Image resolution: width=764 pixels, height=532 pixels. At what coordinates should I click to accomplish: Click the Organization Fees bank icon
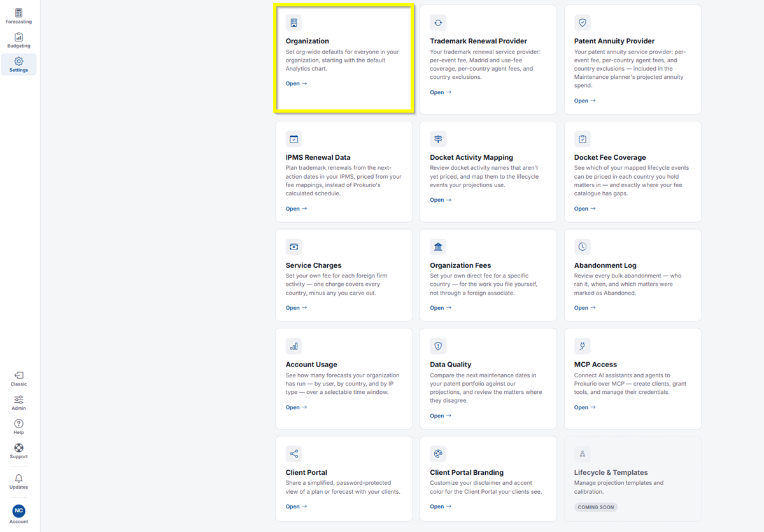(438, 247)
